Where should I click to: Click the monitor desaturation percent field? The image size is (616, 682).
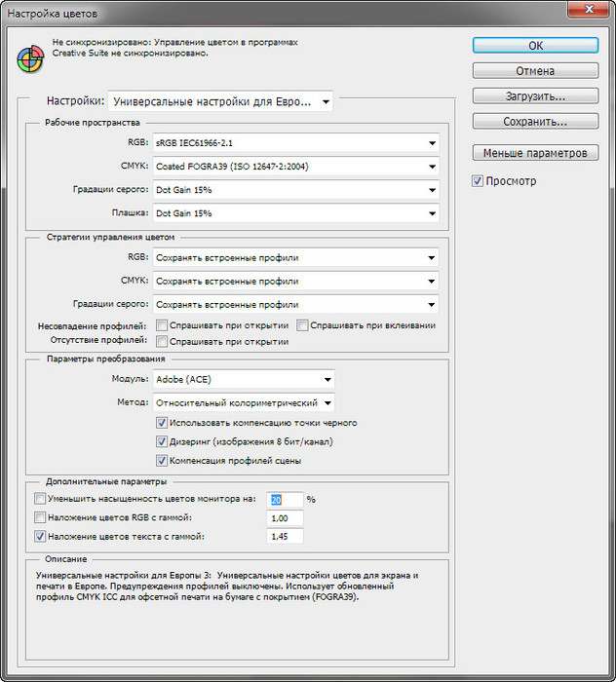(285, 500)
